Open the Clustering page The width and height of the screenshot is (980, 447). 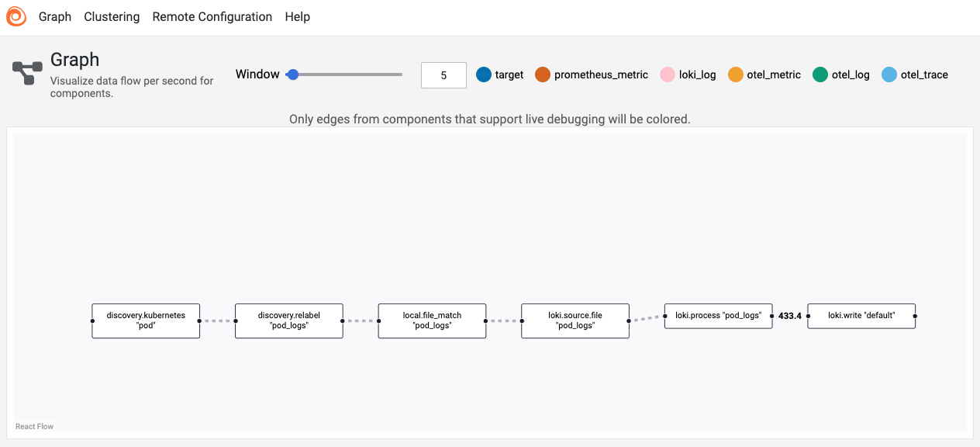coord(112,16)
